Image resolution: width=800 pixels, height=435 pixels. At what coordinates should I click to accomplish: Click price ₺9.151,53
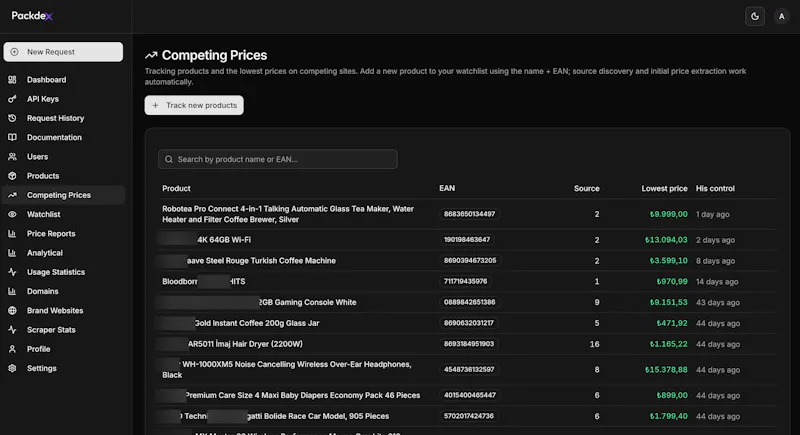click(x=668, y=302)
